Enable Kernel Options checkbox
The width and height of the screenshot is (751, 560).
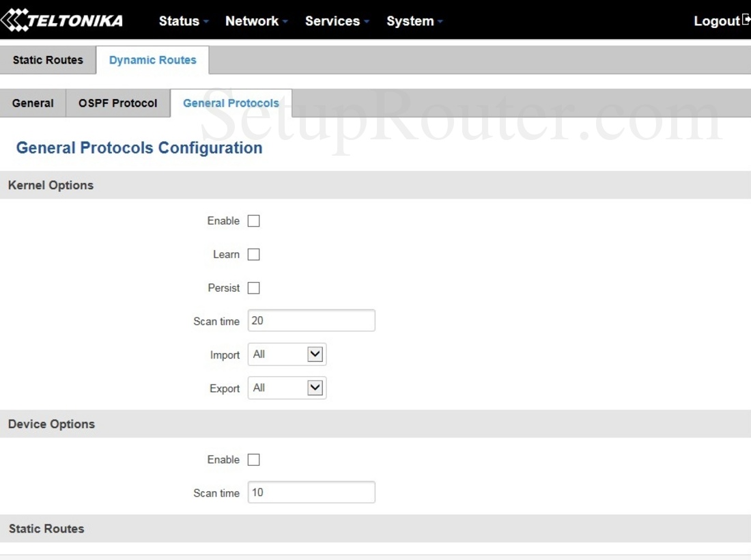(x=253, y=221)
